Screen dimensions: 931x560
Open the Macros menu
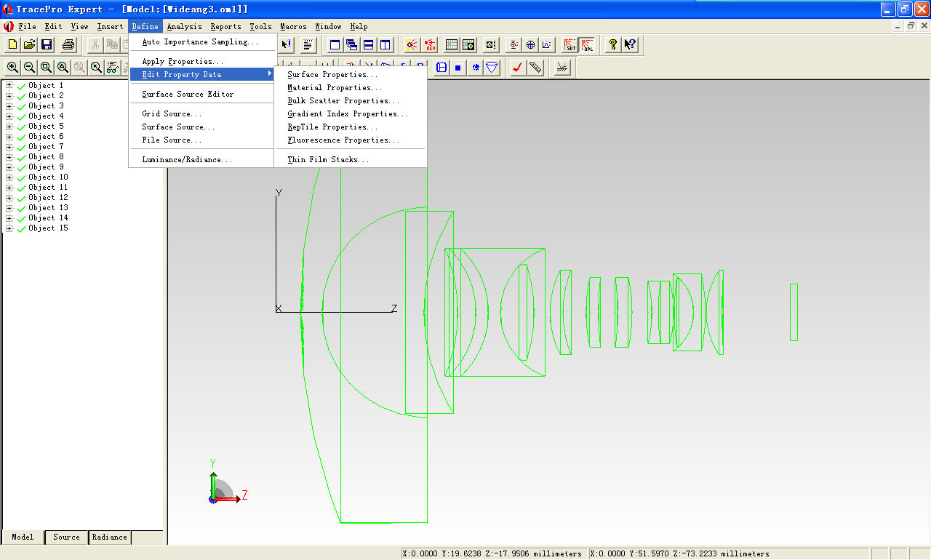click(x=294, y=26)
